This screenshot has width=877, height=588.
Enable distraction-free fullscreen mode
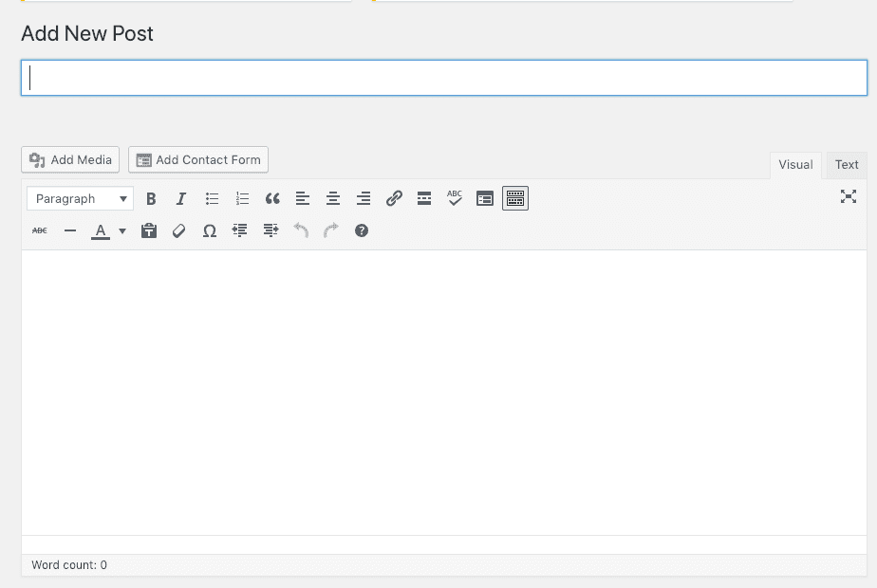click(x=849, y=196)
